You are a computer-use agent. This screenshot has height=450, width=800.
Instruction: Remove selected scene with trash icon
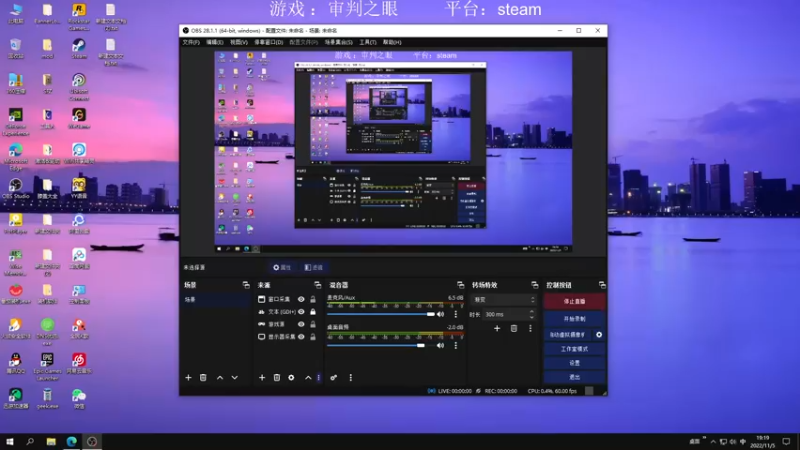coord(203,378)
